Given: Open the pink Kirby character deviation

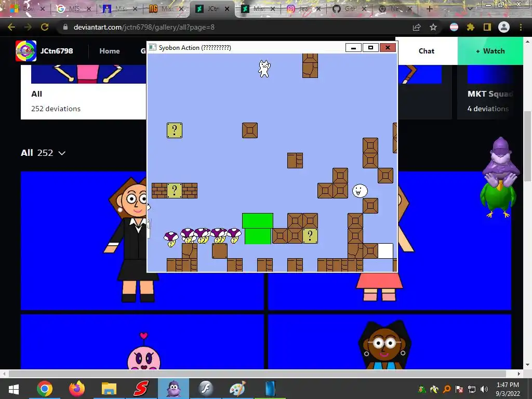Looking at the screenshot, I should (x=142, y=342).
